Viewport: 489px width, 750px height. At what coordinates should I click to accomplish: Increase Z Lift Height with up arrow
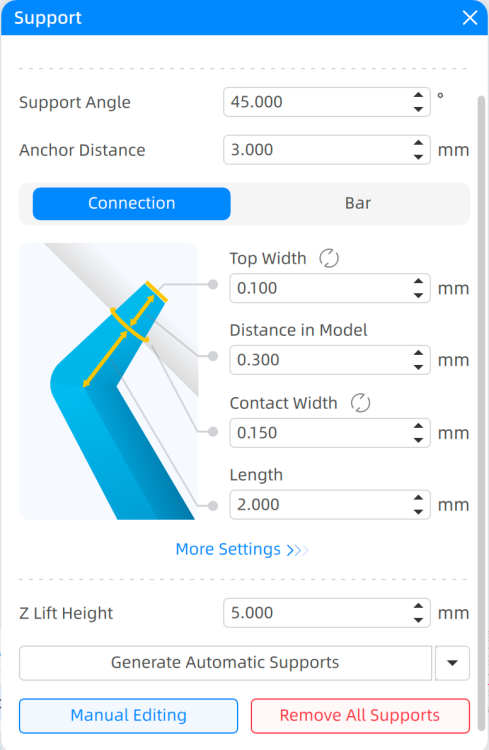(418, 606)
